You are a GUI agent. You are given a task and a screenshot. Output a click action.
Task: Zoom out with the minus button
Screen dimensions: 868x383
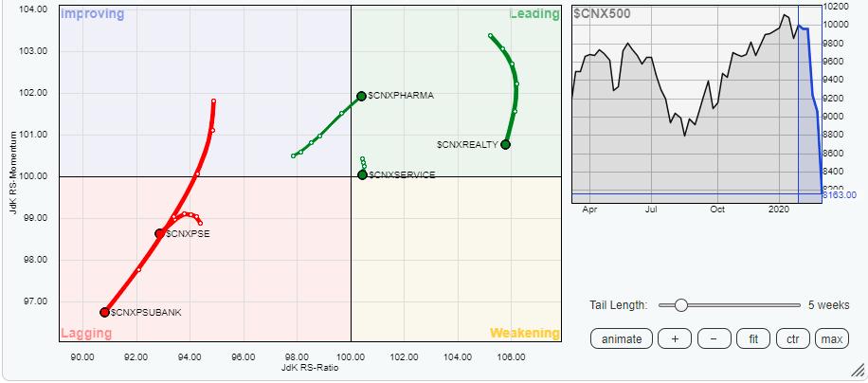(713, 338)
